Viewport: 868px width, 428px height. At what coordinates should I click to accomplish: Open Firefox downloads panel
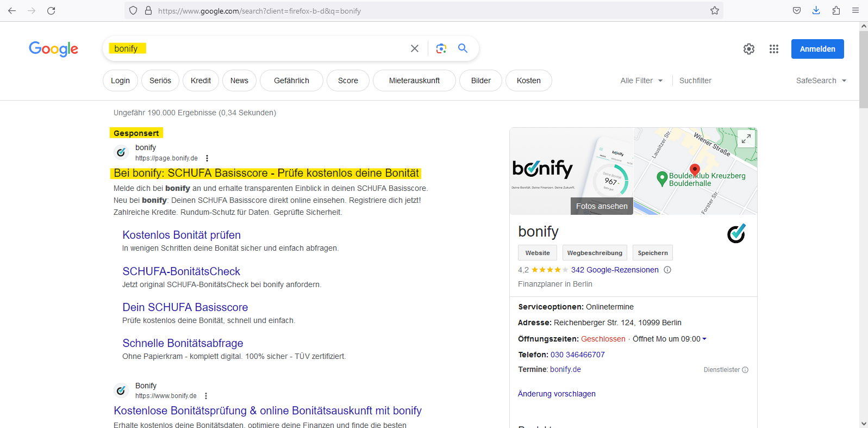tap(816, 10)
